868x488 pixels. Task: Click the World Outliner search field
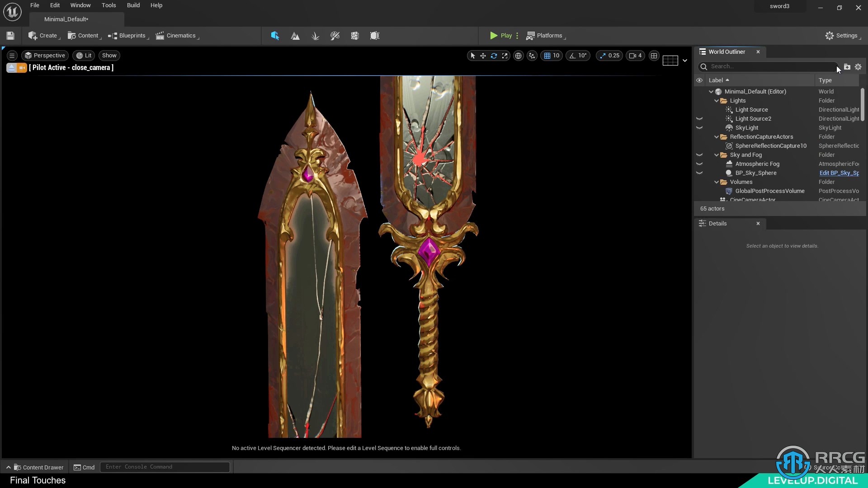point(769,66)
